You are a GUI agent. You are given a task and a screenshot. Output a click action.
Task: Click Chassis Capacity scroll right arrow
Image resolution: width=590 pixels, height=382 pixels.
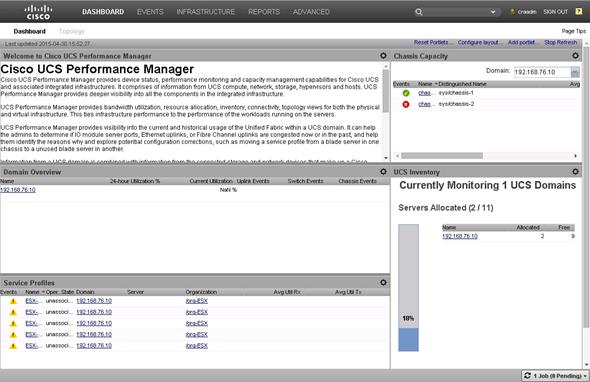point(575,156)
